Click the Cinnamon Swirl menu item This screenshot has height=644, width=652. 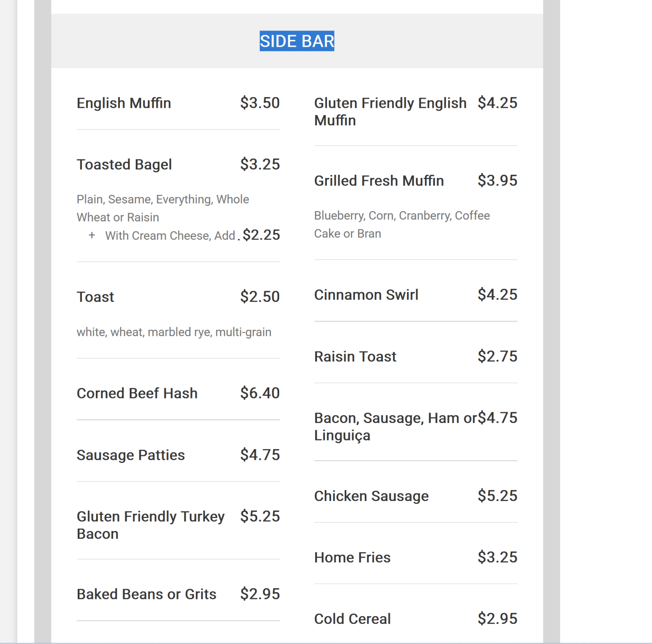[366, 295]
